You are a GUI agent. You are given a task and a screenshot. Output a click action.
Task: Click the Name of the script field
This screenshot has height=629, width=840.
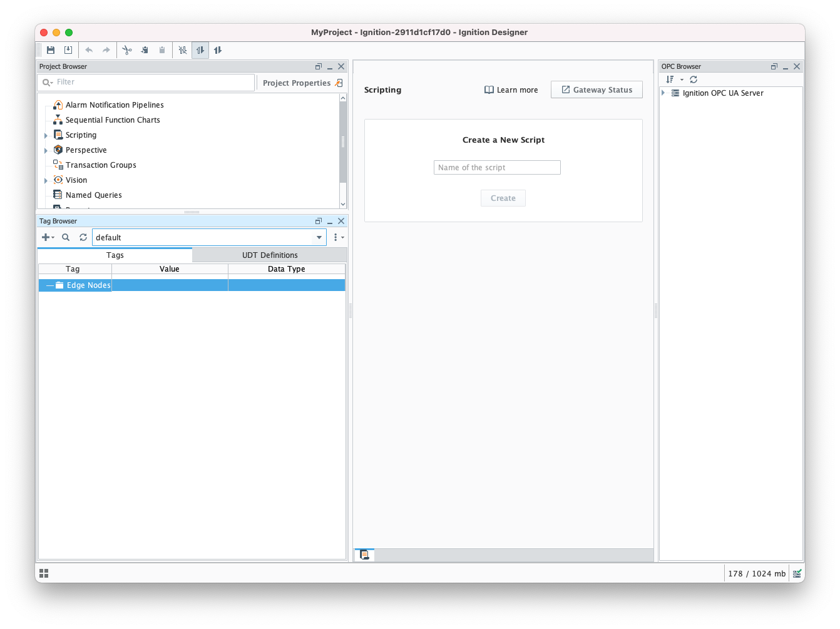pos(497,167)
